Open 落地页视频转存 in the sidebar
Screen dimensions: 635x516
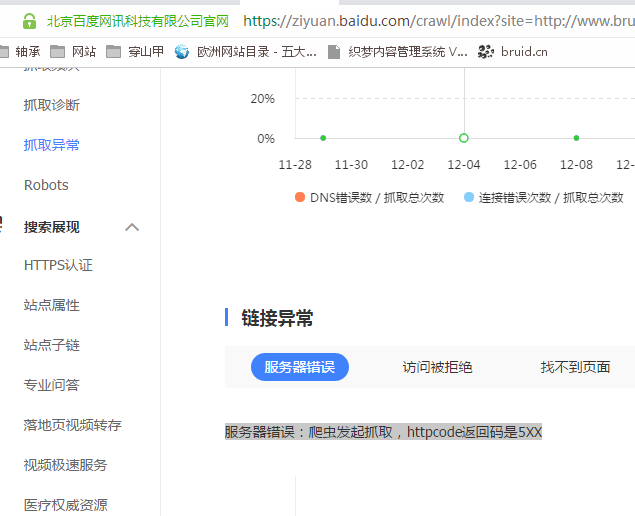72,425
